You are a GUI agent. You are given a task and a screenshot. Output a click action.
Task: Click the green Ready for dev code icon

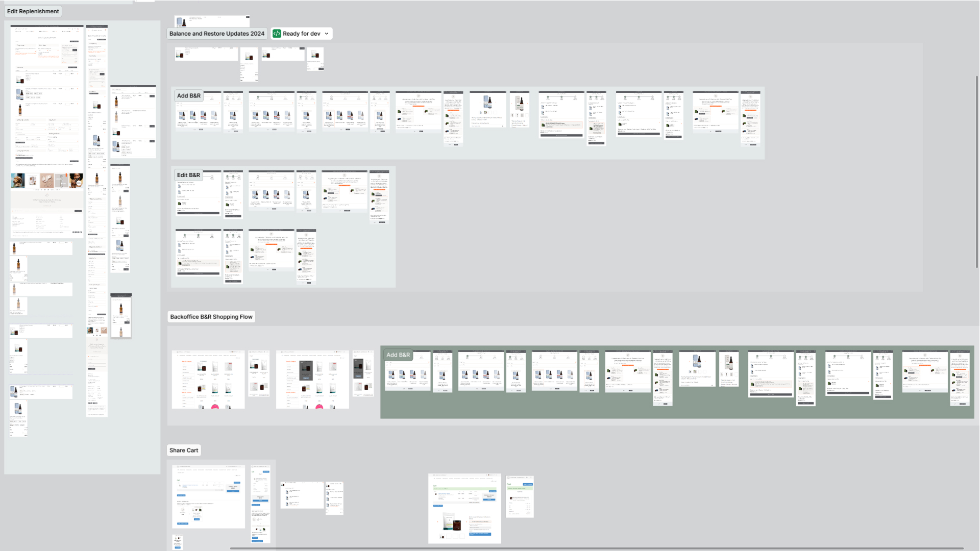tap(277, 34)
